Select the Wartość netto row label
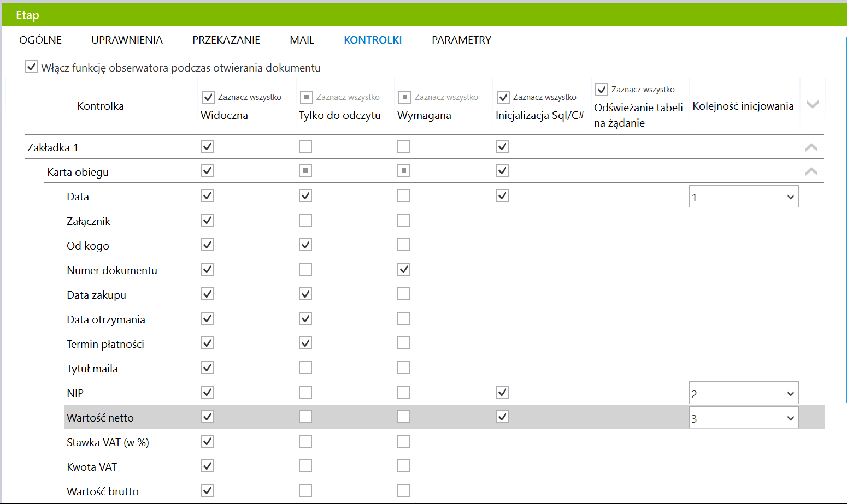The image size is (847, 504). 100,418
